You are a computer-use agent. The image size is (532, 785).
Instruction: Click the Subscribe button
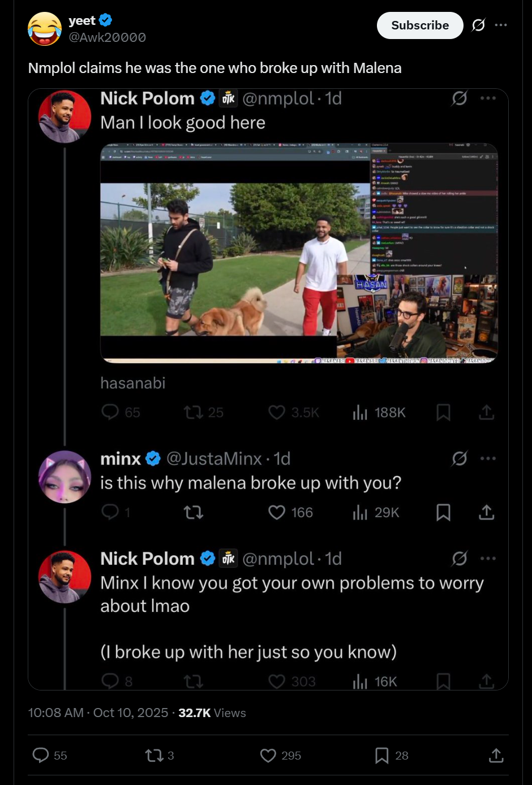[x=420, y=25]
